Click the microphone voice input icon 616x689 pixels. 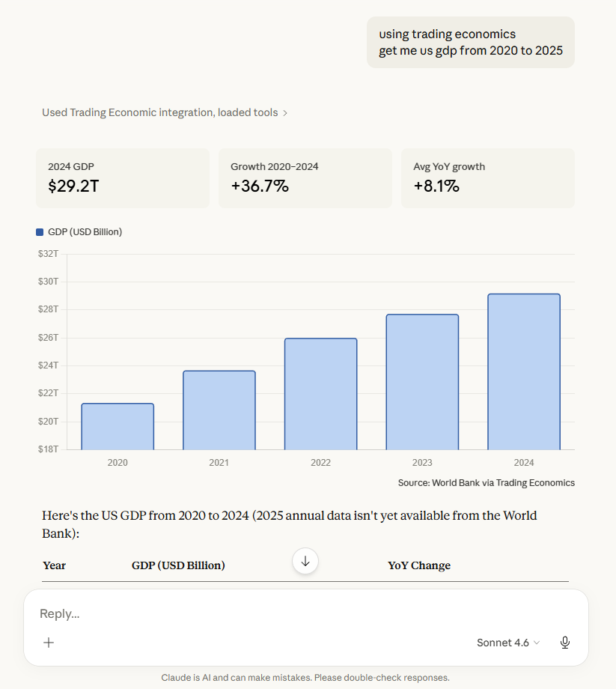[565, 643]
